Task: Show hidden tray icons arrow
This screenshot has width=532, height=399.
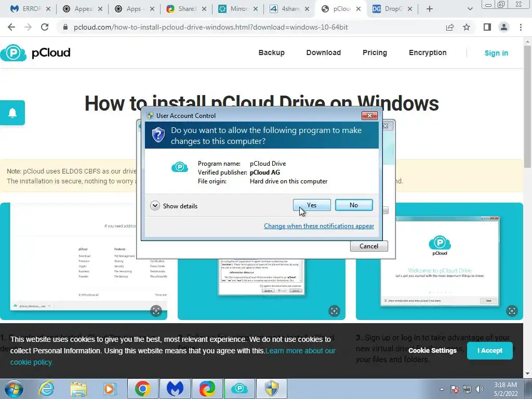Action: coord(442,389)
